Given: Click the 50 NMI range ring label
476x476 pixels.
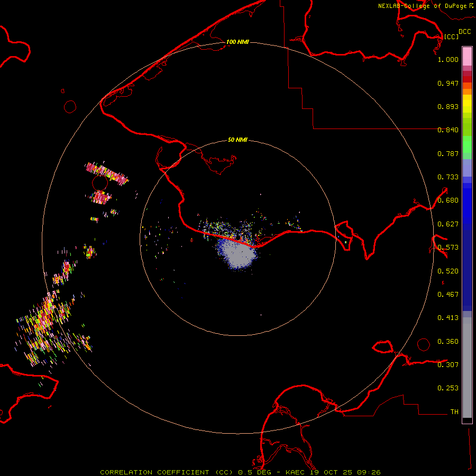Looking at the screenshot, I should click(237, 140).
